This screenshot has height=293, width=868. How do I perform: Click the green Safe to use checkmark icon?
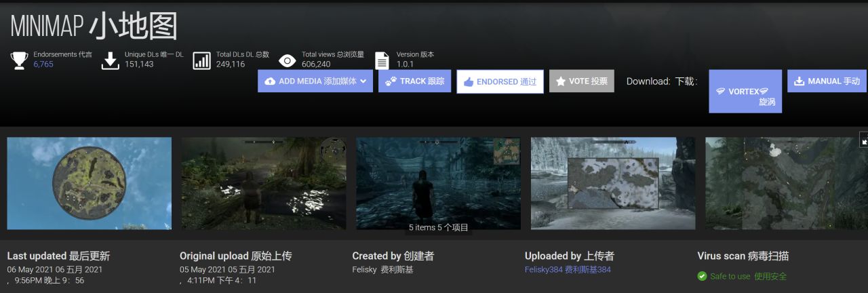point(702,276)
